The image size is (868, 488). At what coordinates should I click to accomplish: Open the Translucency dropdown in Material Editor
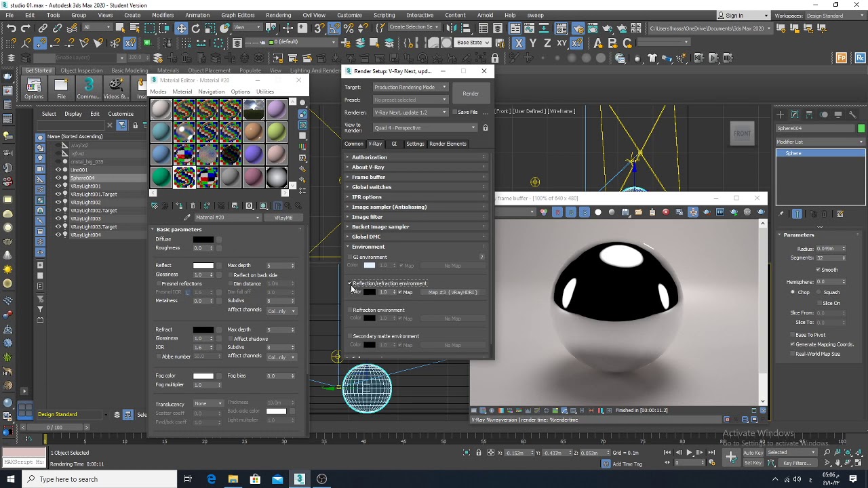click(208, 403)
